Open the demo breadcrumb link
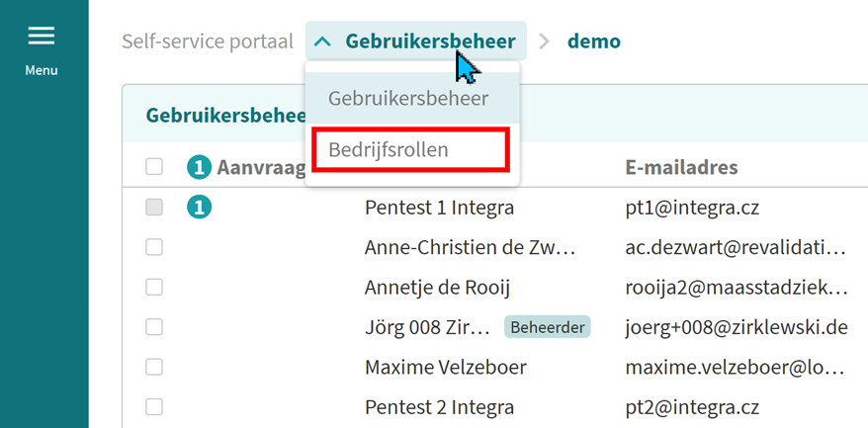The image size is (868, 428). tap(594, 42)
